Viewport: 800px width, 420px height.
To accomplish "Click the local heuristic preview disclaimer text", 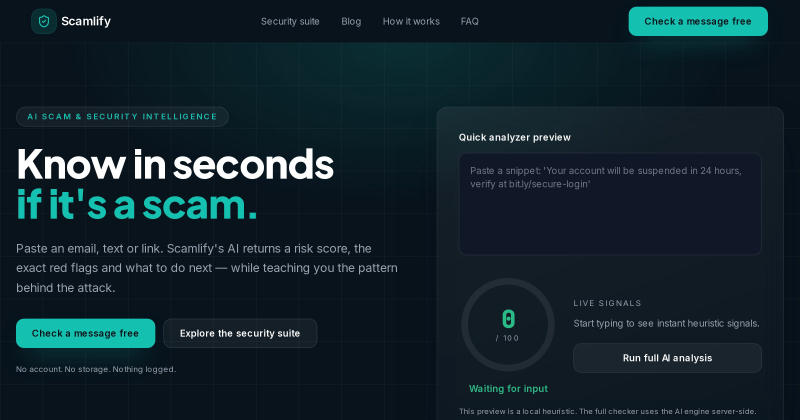I will (607, 411).
